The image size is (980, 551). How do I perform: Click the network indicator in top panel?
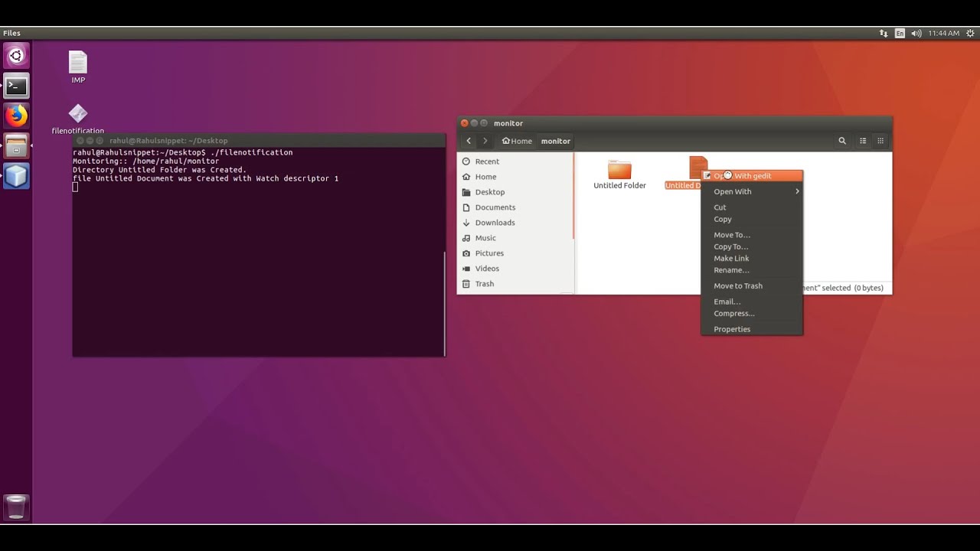coord(884,33)
